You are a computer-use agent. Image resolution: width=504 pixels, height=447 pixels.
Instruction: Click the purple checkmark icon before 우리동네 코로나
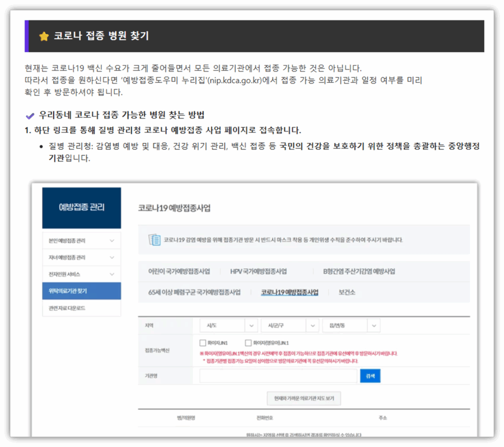click(30, 116)
